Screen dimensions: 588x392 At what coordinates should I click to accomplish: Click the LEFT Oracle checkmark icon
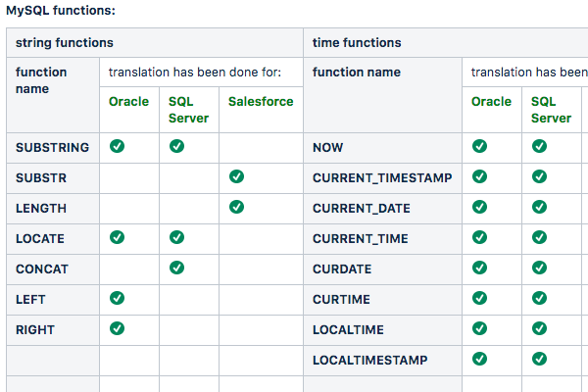coord(117,298)
